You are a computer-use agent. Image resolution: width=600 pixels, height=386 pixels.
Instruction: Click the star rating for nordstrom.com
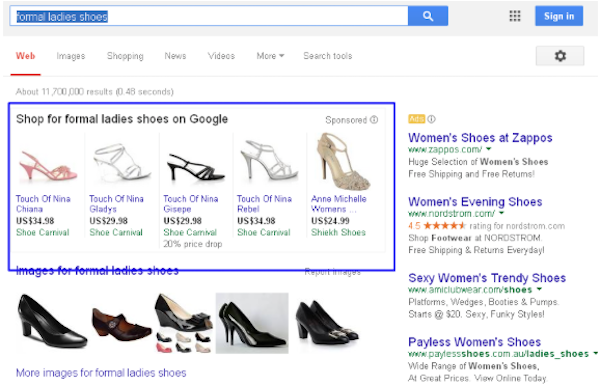(x=445, y=226)
